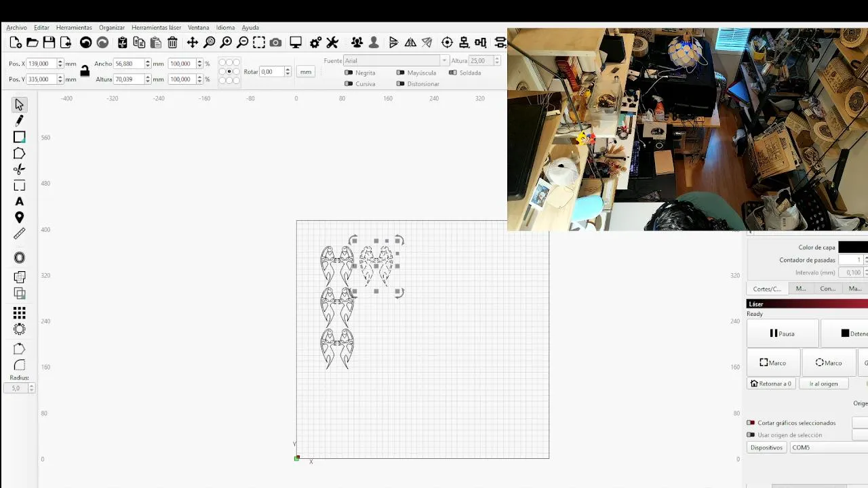Toggle the aspect ratio lock icon

[85, 70]
